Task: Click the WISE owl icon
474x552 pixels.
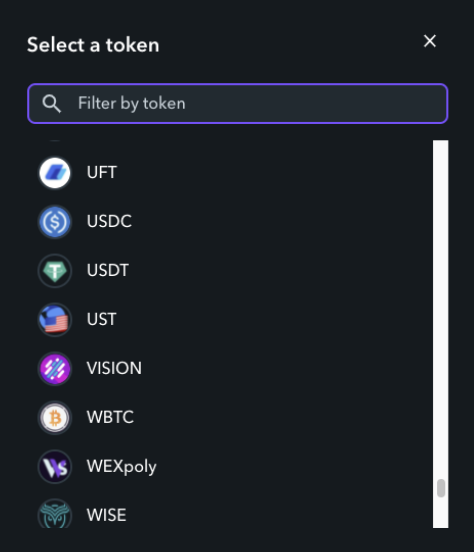Action: coord(55,514)
